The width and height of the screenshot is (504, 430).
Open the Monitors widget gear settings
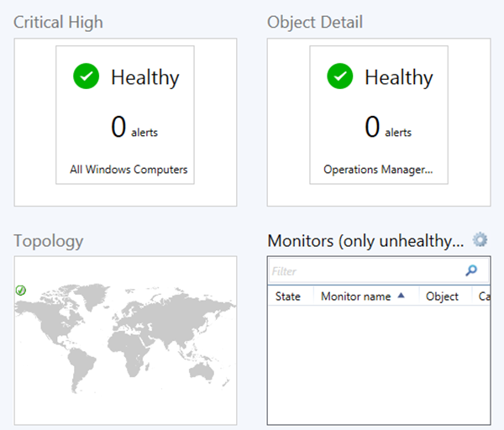(480, 240)
